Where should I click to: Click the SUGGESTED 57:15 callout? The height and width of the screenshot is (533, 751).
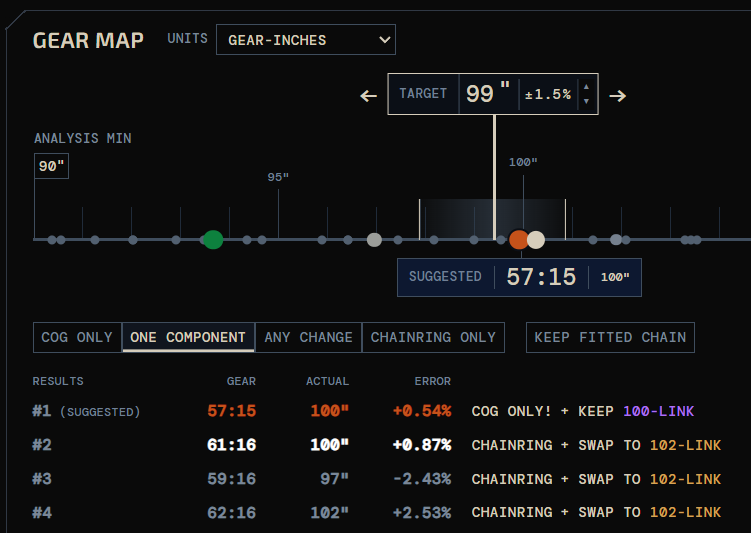[519, 277]
